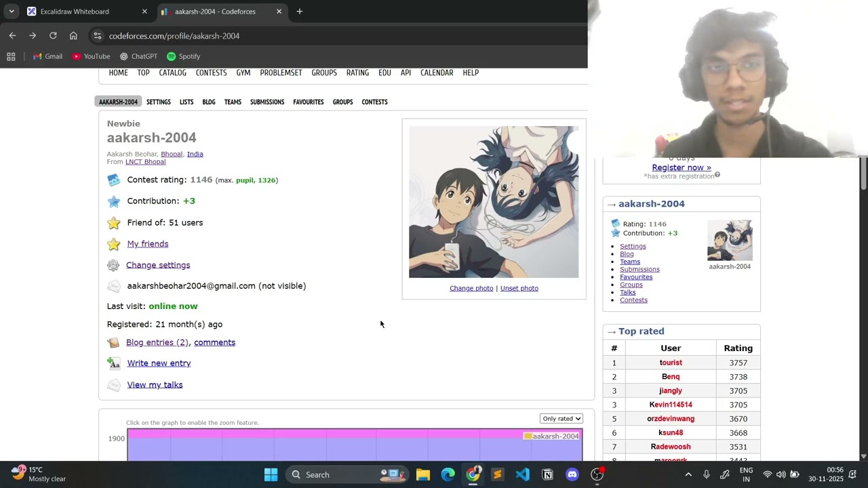Open the GYM menu item
Viewport: 868px width, 488px height.
click(243, 73)
